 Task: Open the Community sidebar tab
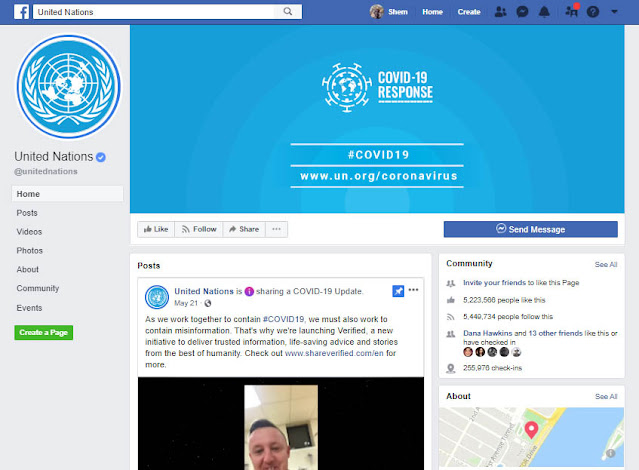pyautogui.click(x=37, y=288)
